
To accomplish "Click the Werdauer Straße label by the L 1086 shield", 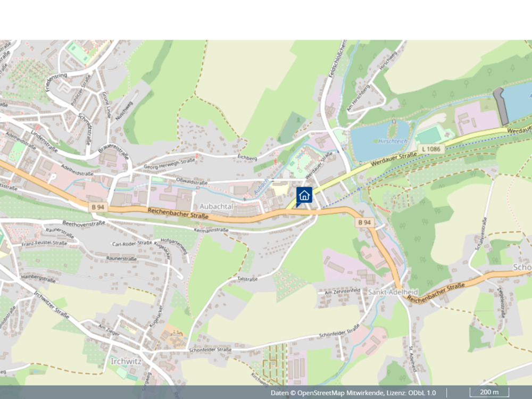I will point(394,159).
